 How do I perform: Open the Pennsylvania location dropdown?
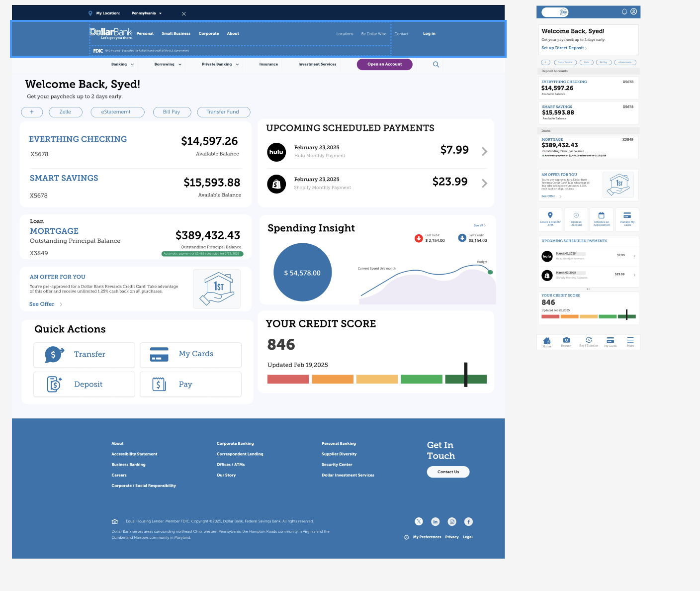147,13
